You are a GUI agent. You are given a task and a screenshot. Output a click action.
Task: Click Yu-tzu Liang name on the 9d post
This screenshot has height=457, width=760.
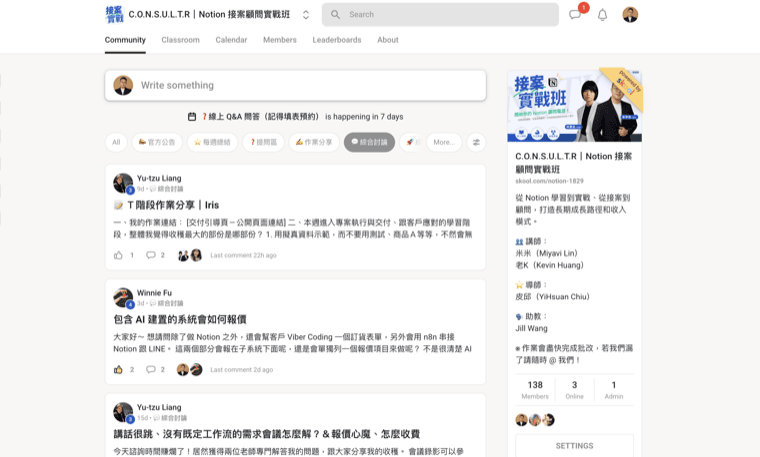159,178
